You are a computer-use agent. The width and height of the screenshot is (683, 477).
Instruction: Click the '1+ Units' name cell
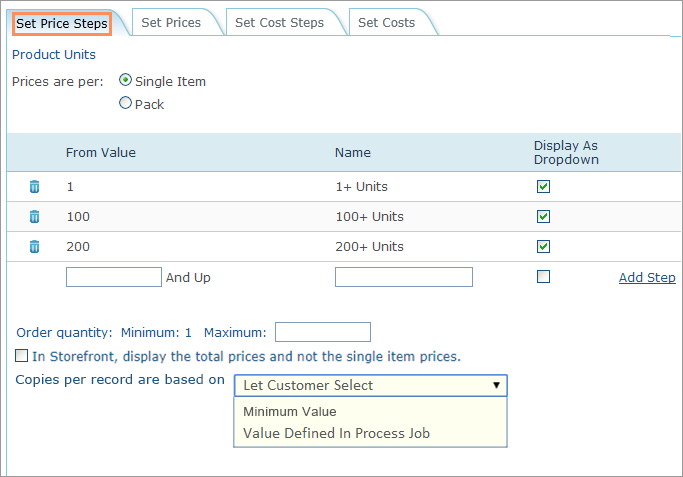pyautogui.click(x=362, y=186)
